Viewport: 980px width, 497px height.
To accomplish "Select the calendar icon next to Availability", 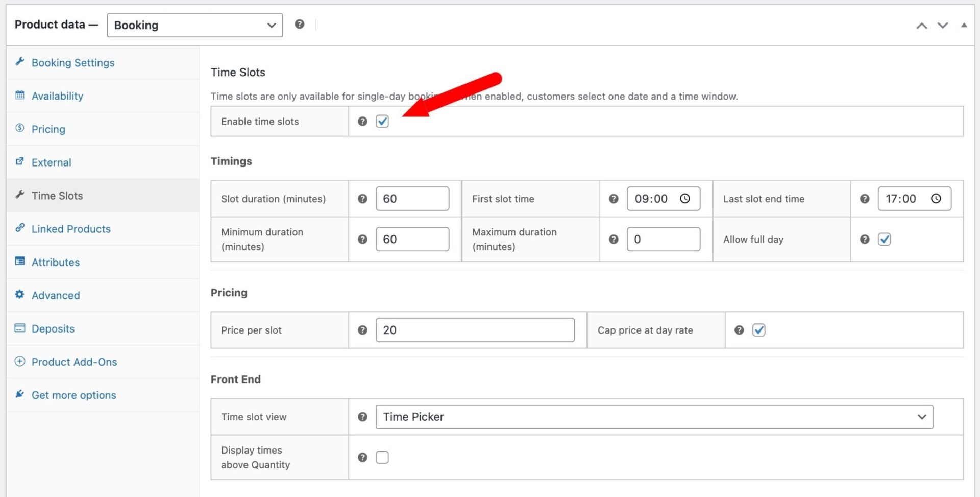I will [x=19, y=96].
